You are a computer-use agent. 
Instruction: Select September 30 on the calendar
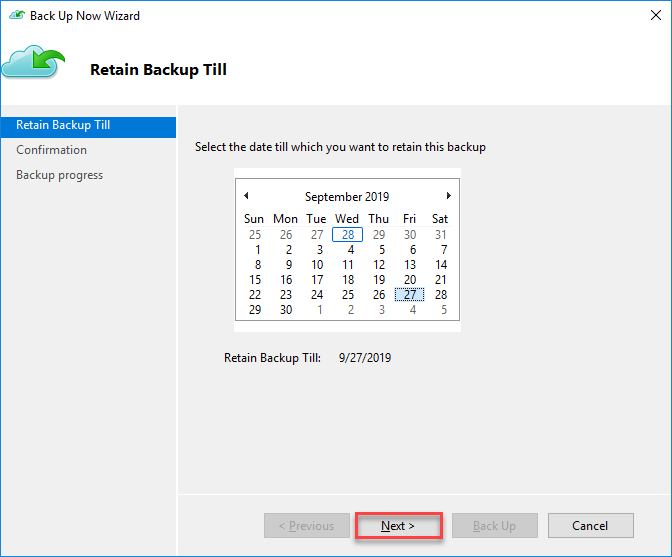tap(286, 310)
